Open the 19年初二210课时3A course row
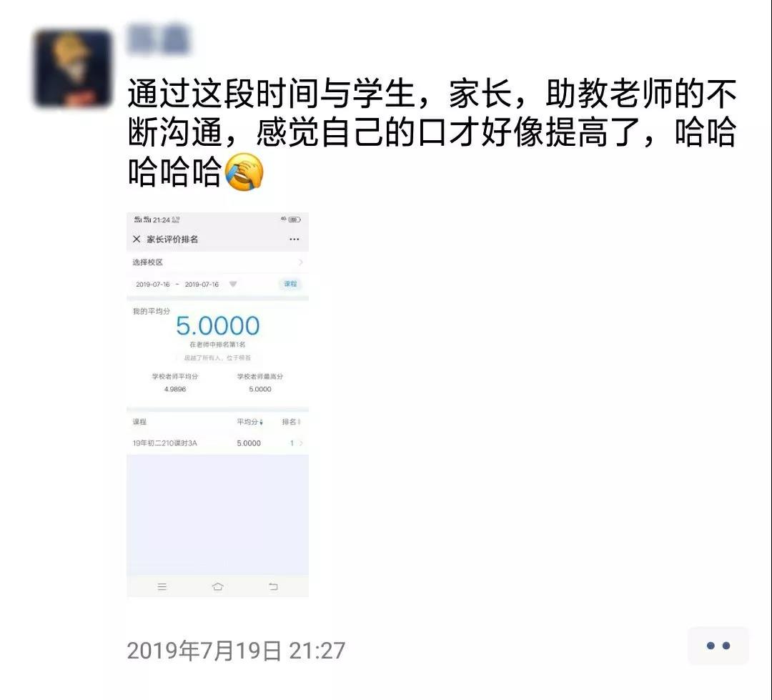The width and height of the screenshot is (772, 700). 217,443
